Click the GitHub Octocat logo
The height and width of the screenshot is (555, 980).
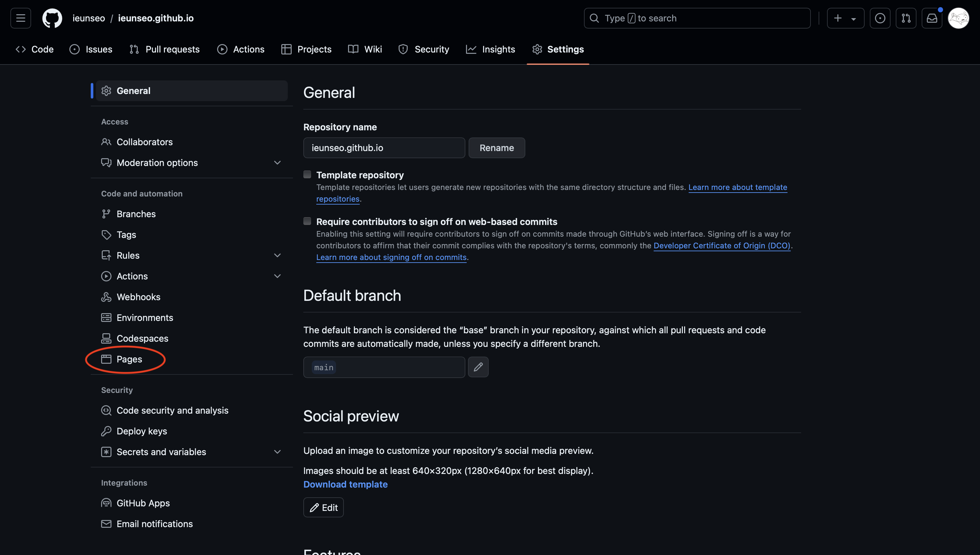[52, 18]
